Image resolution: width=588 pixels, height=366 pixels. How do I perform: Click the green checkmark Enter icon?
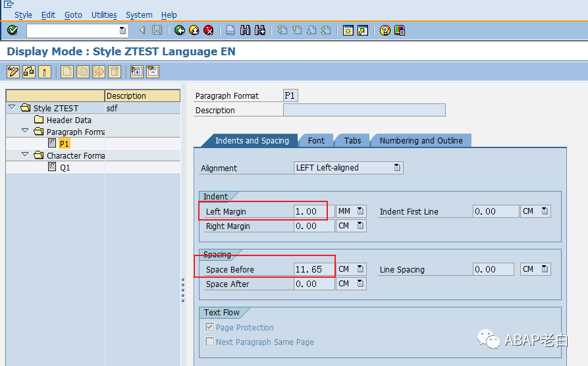point(13,30)
